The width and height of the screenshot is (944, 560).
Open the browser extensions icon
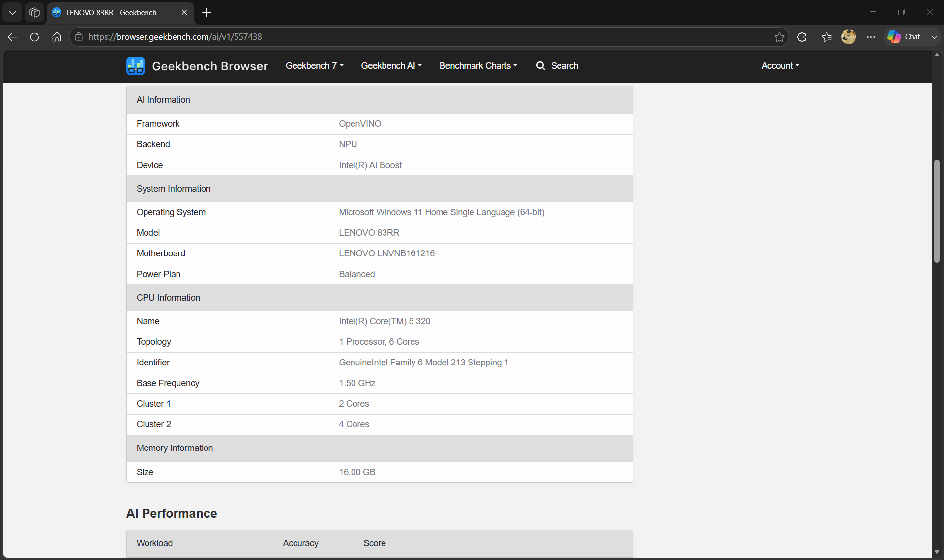click(802, 37)
